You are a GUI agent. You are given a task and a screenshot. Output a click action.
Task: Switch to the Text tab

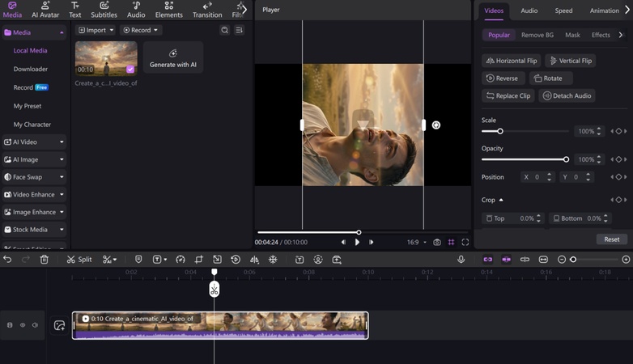74,10
